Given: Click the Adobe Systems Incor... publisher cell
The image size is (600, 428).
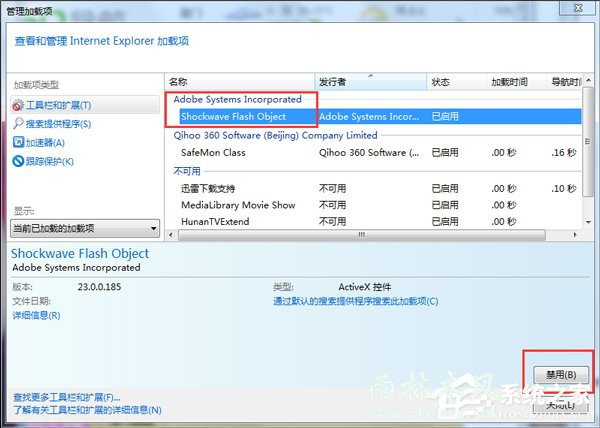Looking at the screenshot, I should [369, 117].
